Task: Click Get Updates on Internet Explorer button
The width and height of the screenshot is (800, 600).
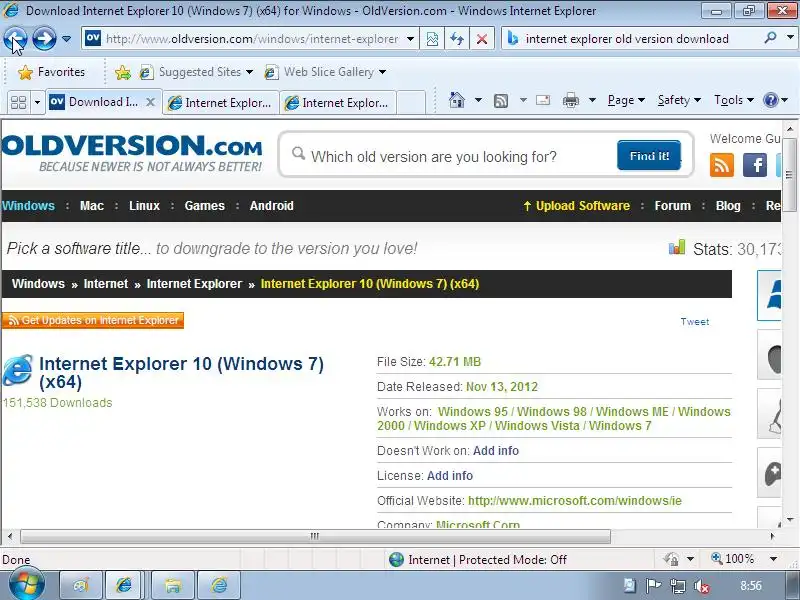Action: point(93,320)
